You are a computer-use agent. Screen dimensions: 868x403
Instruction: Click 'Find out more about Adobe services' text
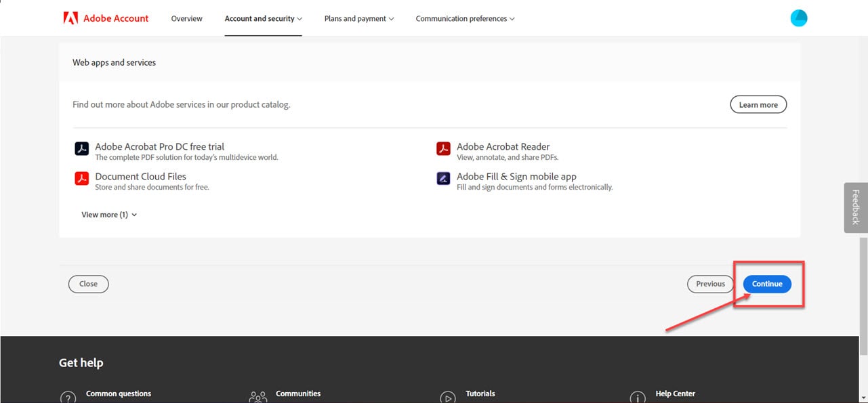[x=181, y=105]
